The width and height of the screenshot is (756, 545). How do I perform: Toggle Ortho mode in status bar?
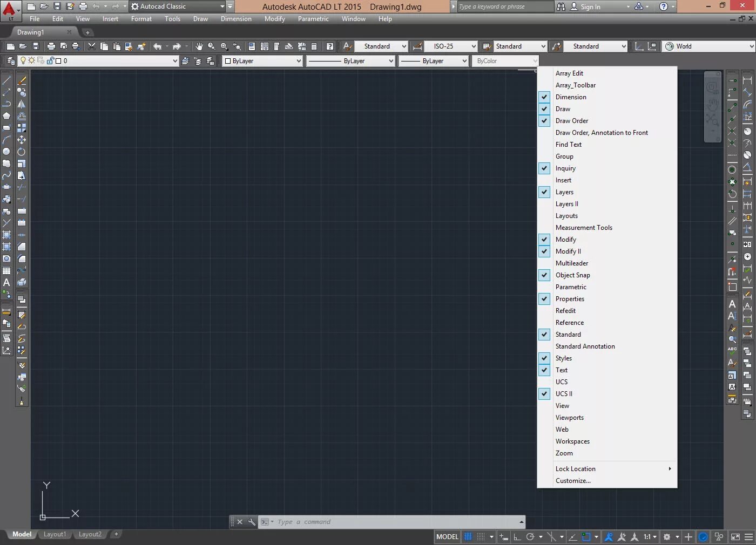tap(517, 537)
